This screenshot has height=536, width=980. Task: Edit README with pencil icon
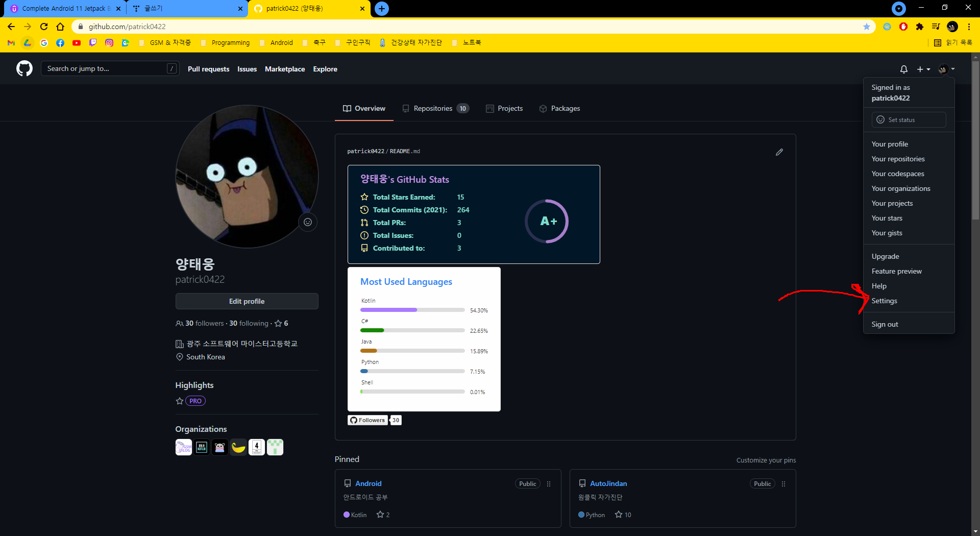tap(779, 152)
